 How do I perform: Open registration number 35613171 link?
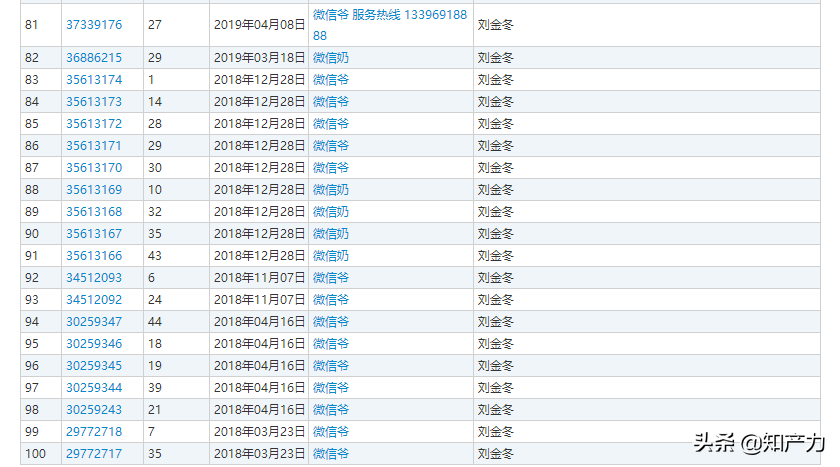(94, 146)
